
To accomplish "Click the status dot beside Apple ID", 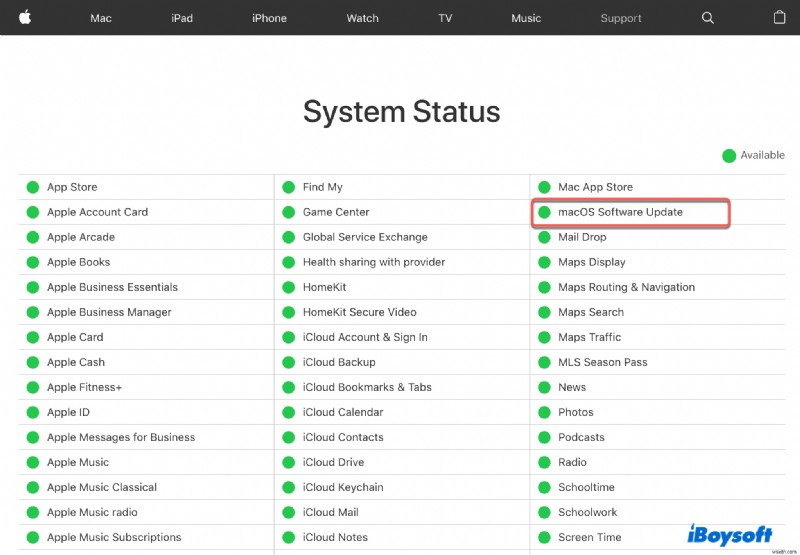I will [x=33, y=412].
